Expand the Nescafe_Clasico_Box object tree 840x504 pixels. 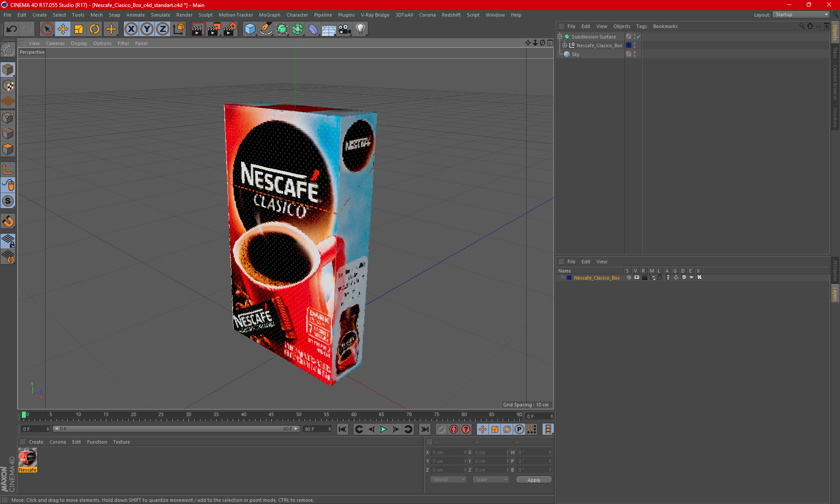565,45
